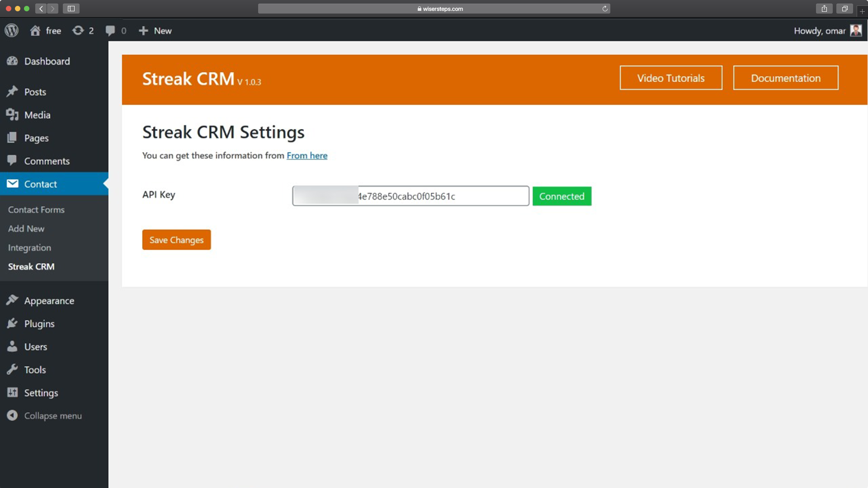The width and height of the screenshot is (868, 488).
Task: Click the Plugins plug icon
Action: 12,324
